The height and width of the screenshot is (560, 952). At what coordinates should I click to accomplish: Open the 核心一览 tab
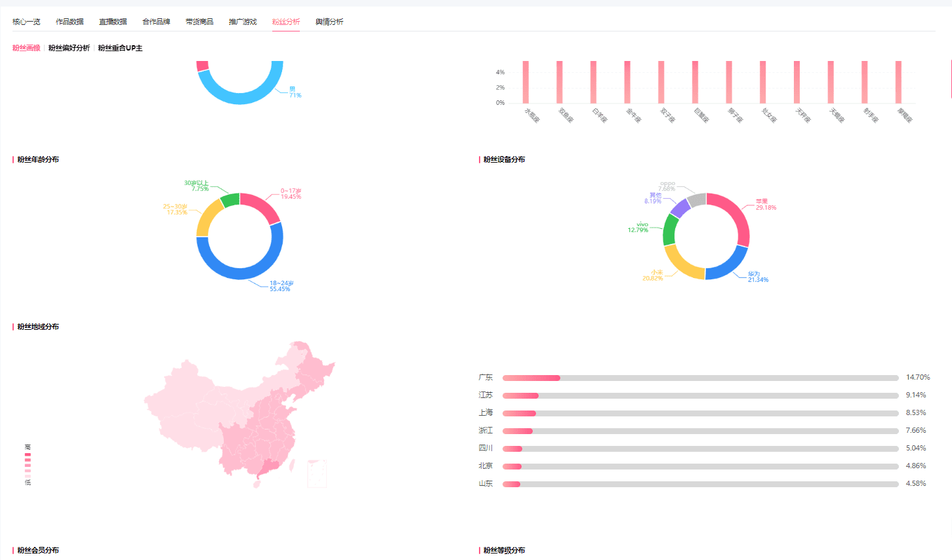click(x=26, y=22)
